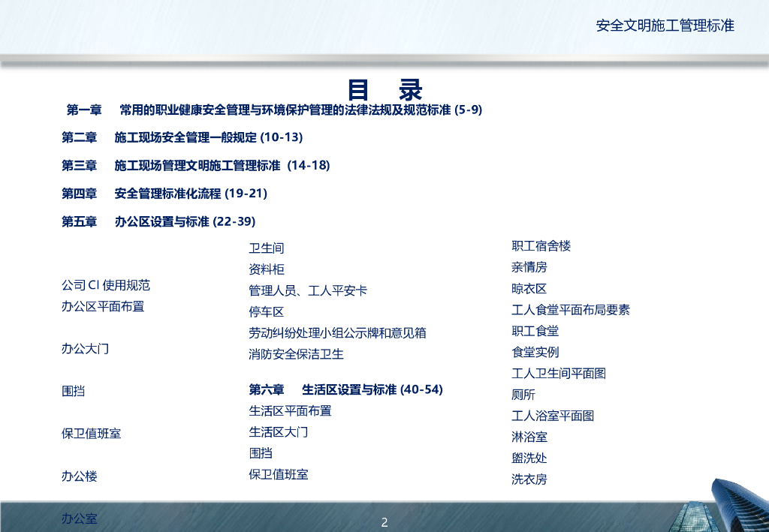Open 第一章 常用的职业健康安全管理 entry (5-9)

274,110
